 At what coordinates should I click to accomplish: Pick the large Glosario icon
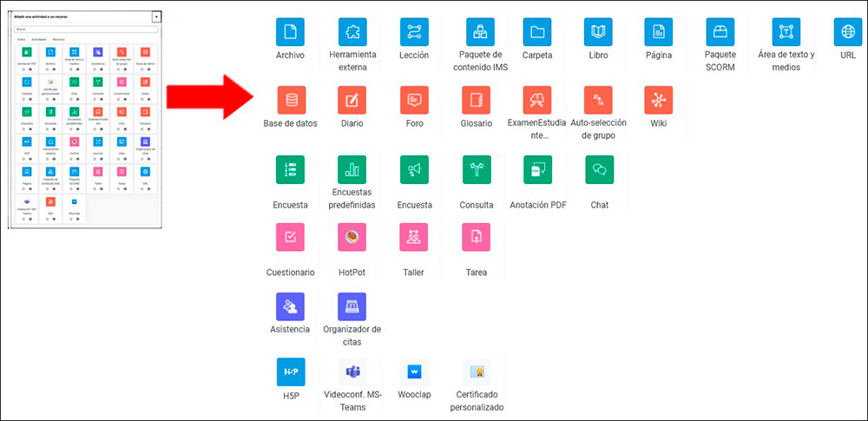pos(476,100)
